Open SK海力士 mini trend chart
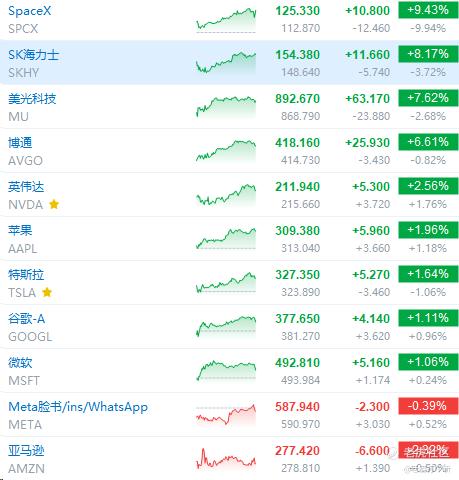The image size is (459, 480). [226, 63]
